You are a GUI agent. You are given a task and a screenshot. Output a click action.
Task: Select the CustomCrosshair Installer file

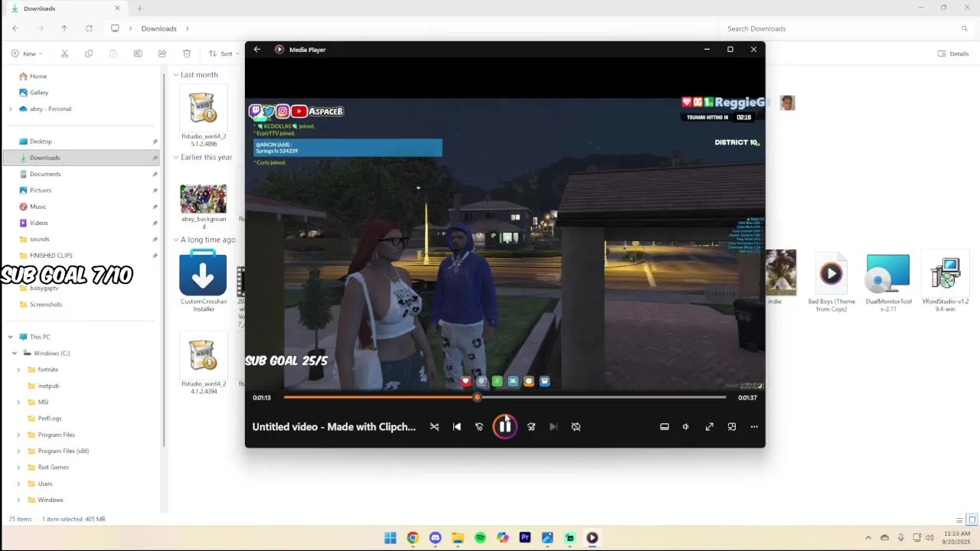204,282
